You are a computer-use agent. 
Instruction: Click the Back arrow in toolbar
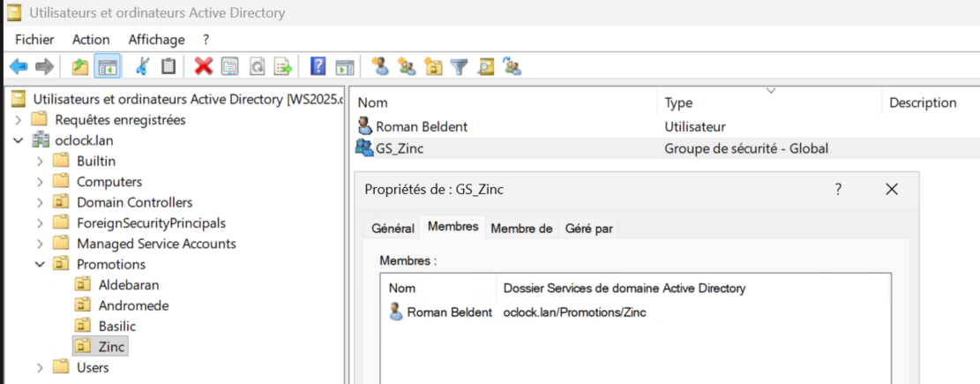pos(19,66)
